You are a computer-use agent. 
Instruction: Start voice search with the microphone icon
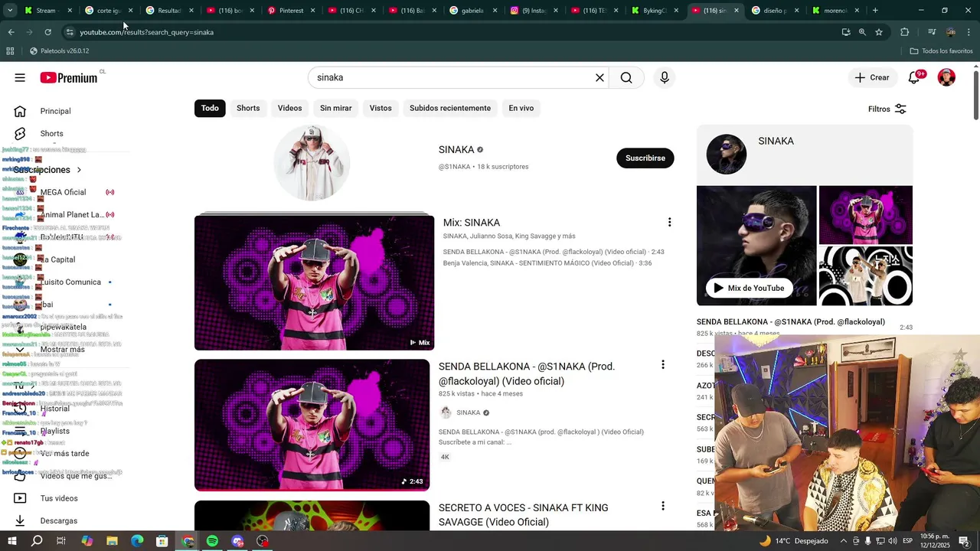click(665, 77)
